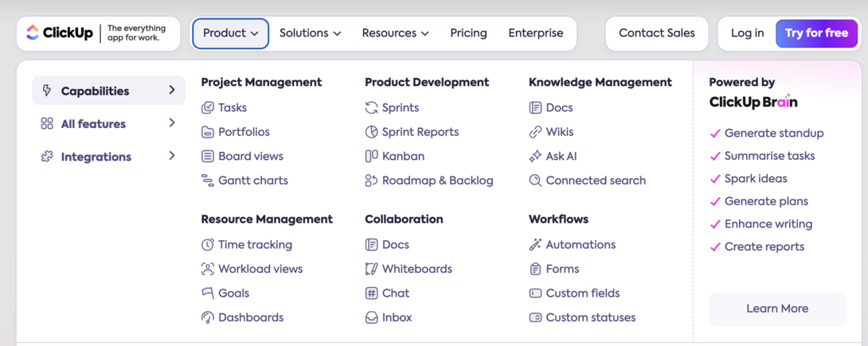
Task: Click the Automations wand icon
Action: click(x=535, y=245)
